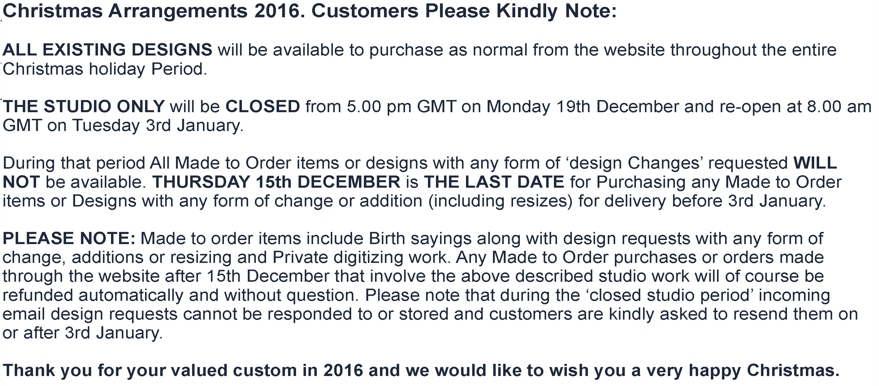Click the bold 'THE STUDIO ONLY' text
Screen dimensions: 879x386
click(x=84, y=106)
